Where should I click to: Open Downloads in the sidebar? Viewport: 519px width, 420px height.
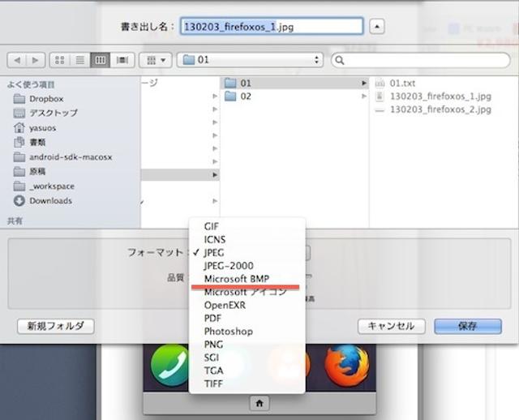click(50, 201)
